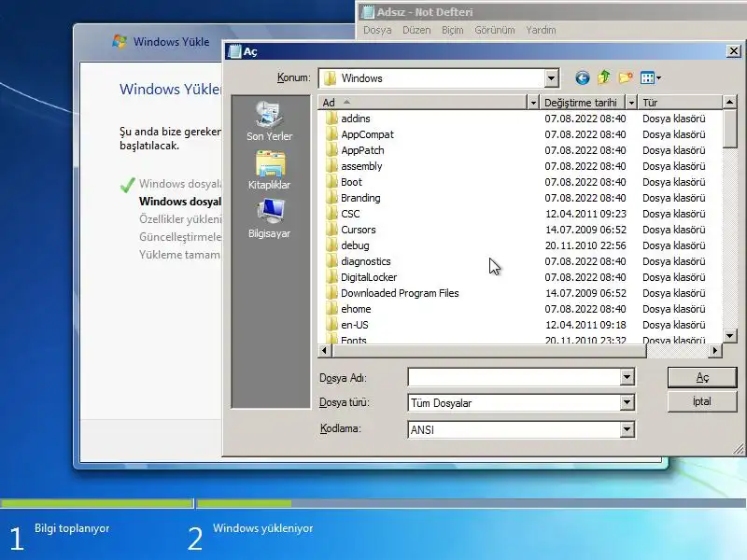
Task: Sort by Değiştirme tarihi column header
Action: click(583, 103)
